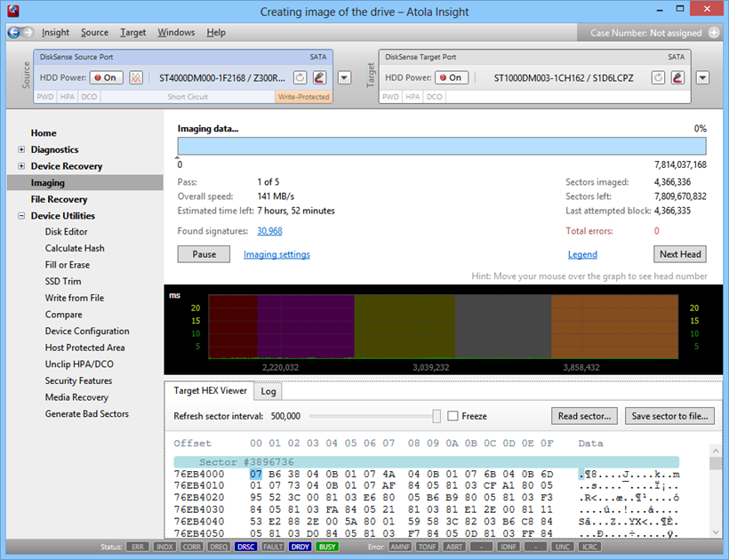729x560 pixels.
Task: Open Security Features utility
Action: coord(78,380)
